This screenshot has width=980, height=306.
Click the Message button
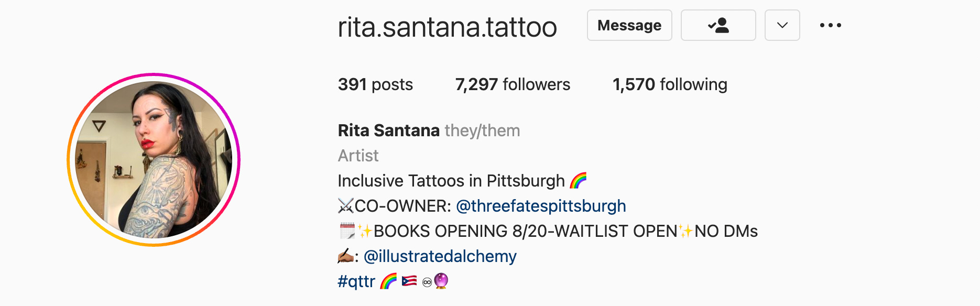click(x=629, y=25)
